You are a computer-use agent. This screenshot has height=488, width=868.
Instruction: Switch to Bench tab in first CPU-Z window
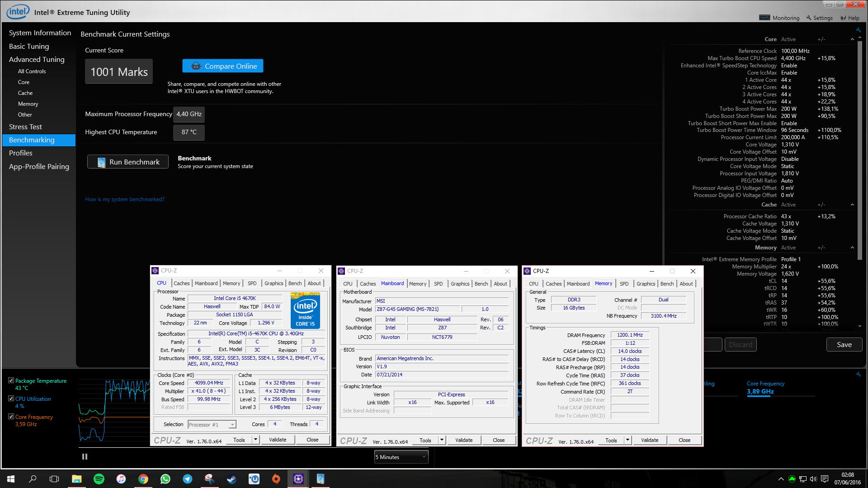pos(295,283)
